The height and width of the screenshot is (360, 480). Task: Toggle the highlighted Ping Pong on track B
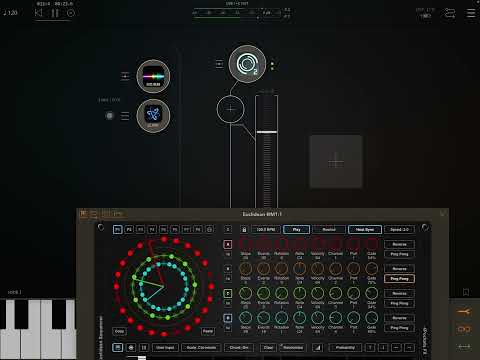[x=399, y=278]
